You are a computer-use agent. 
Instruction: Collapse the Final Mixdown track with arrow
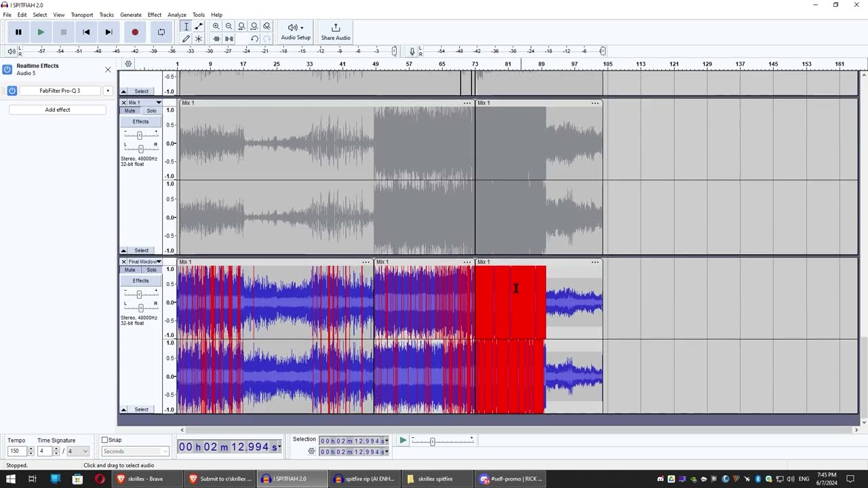pyautogui.click(x=123, y=409)
